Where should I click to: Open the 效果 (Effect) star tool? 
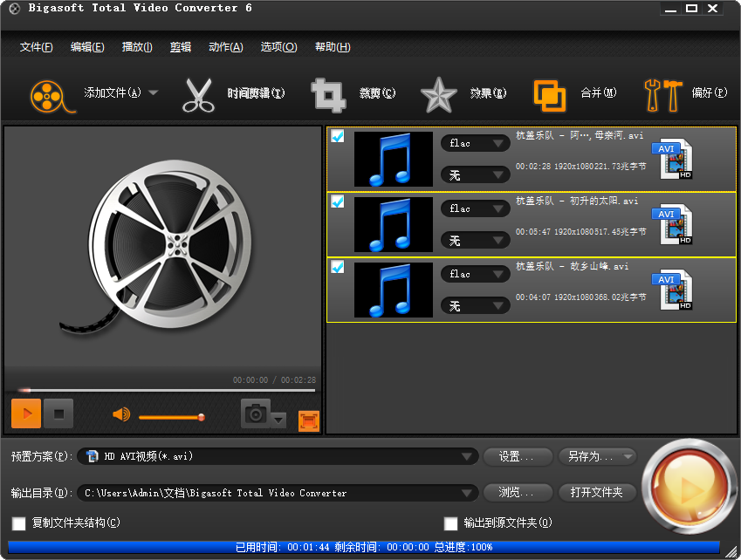coord(438,94)
